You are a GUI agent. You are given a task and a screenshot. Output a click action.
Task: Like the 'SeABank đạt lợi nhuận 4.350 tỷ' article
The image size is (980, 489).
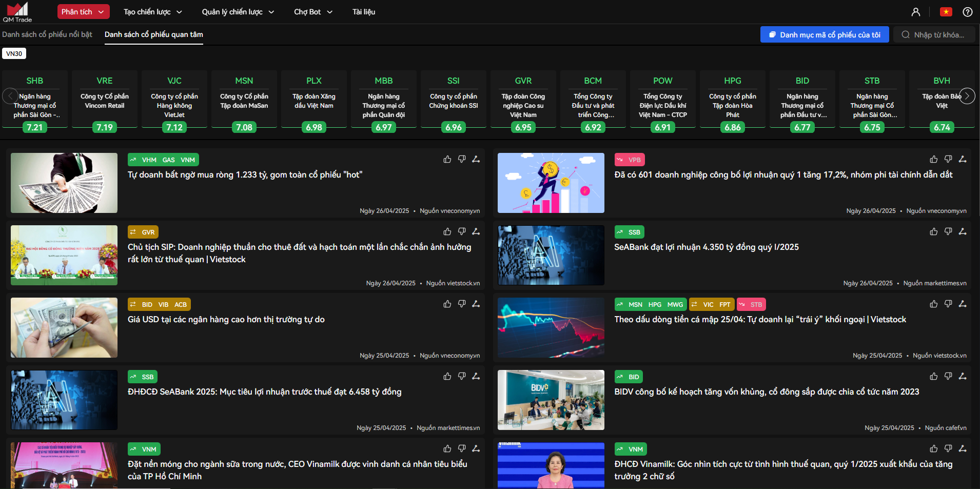pos(934,232)
